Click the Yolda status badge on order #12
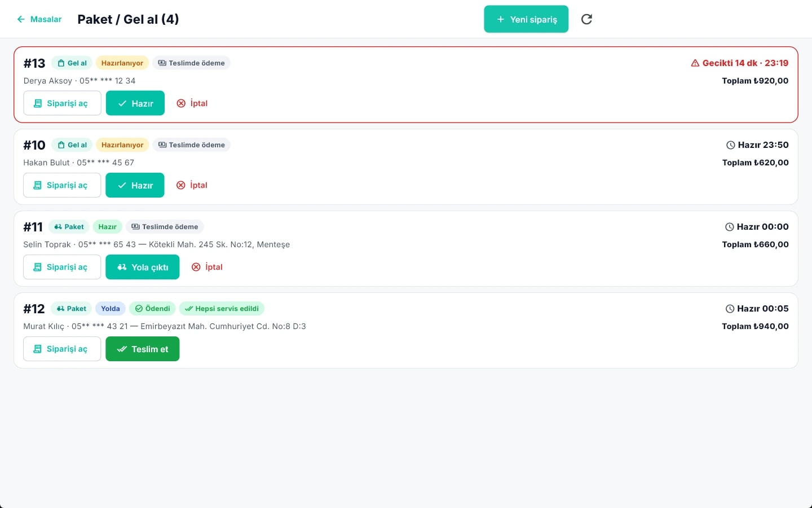 click(111, 309)
